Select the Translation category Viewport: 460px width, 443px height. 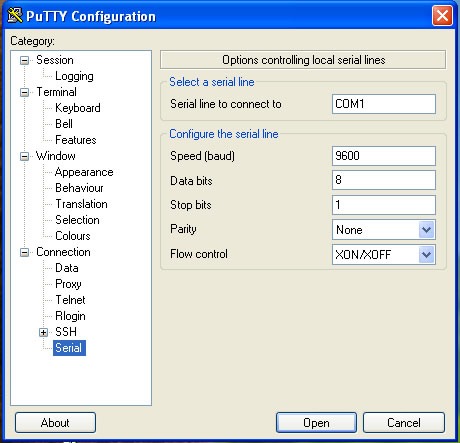81,204
